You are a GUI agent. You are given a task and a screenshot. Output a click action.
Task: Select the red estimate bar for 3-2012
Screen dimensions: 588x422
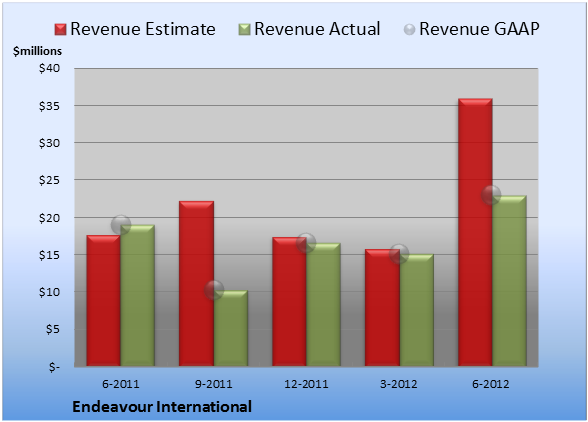click(x=382, y=308)
